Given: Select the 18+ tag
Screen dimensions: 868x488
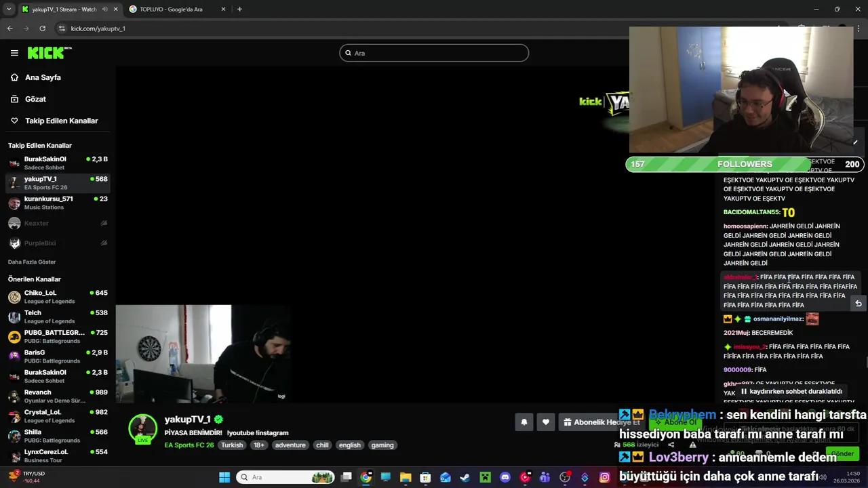Looking at the screenshot, I should [259, 445].
